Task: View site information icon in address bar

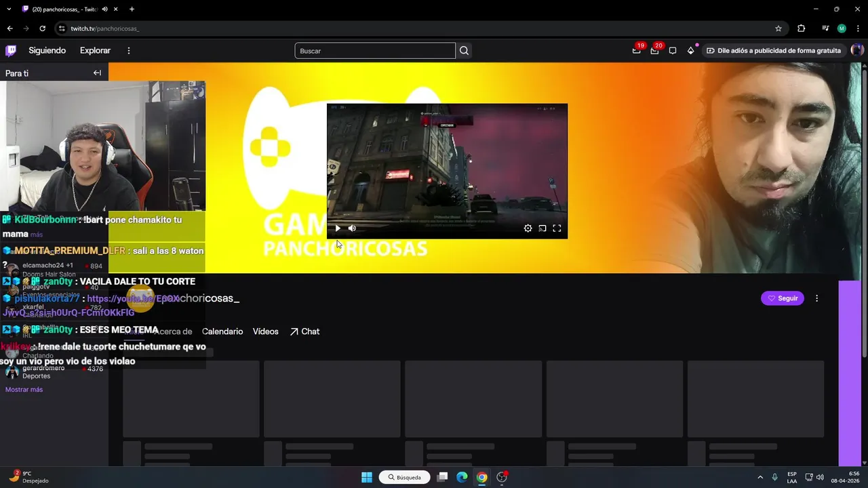Action: click(62, 28)
